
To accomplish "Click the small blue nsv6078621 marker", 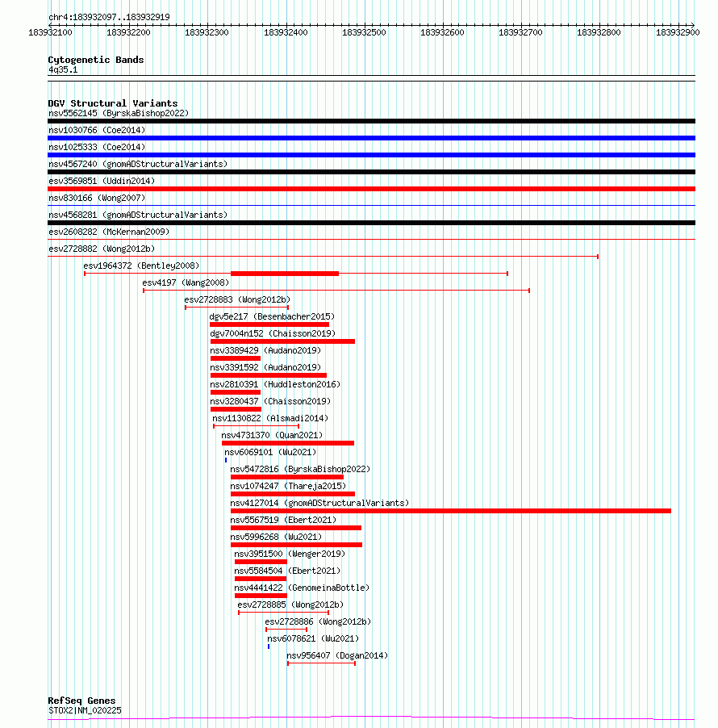I will coord(269,646).
